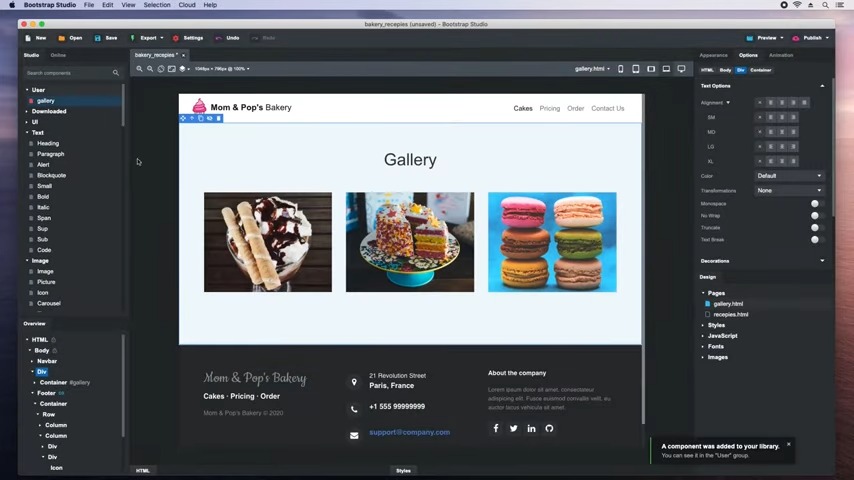The height and width of the screenshot is (480, 854).
Task: Close the bakery_recepies tab
Action: [184, 55]
